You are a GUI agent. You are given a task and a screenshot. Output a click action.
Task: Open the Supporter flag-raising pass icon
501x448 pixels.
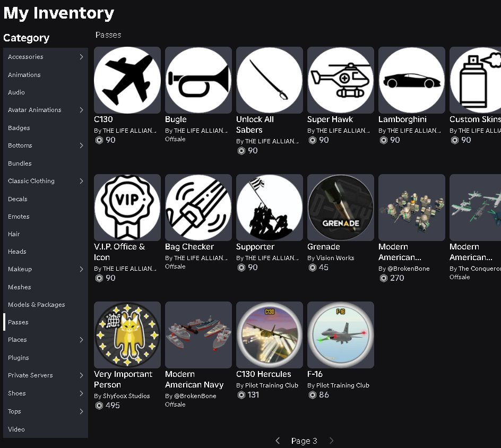(270, 208)
